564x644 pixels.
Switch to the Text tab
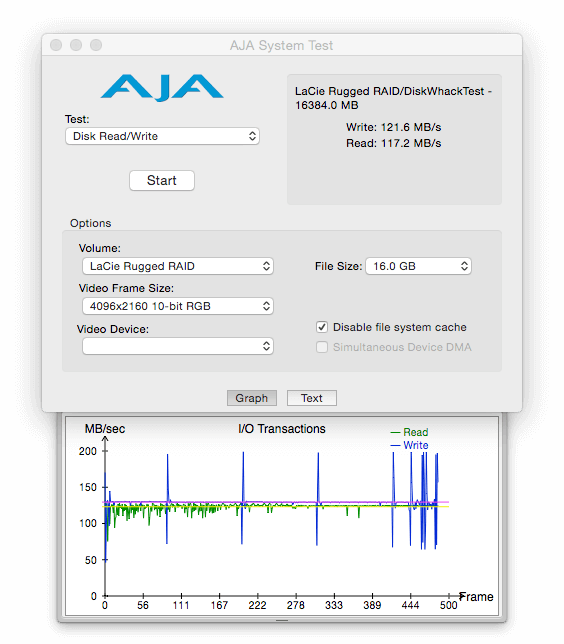click(x=312, y=398)
